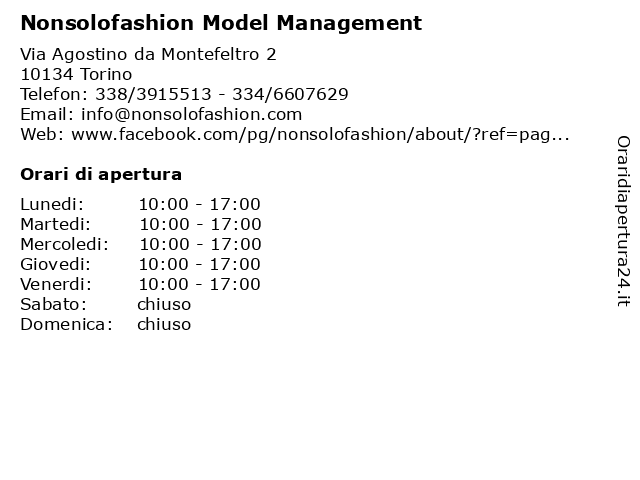Click second phone number 334/6607629
The image size is (640, 480).
[290, 94]
